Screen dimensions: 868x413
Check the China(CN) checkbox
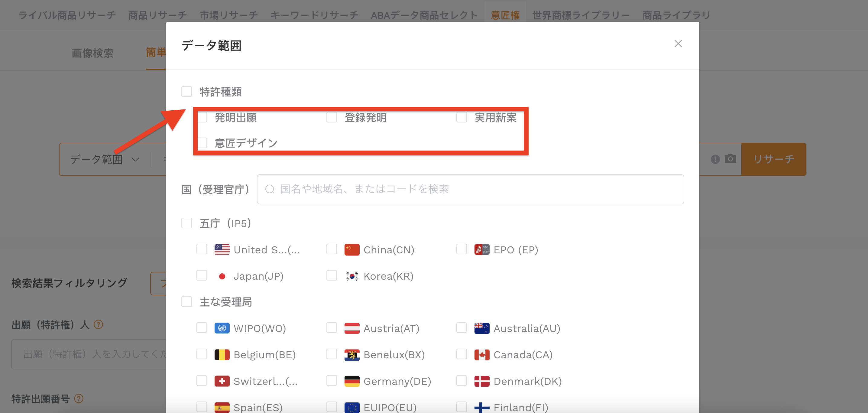click(332, 249)
